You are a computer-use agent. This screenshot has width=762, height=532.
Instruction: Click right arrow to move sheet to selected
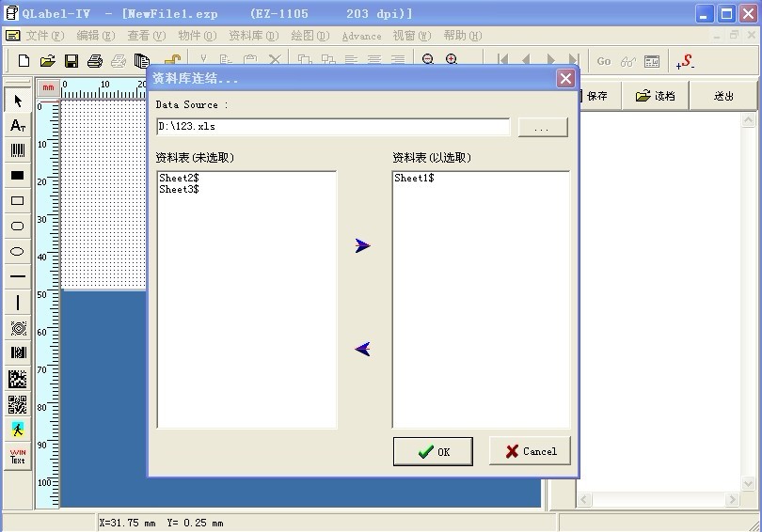(363, 245)
